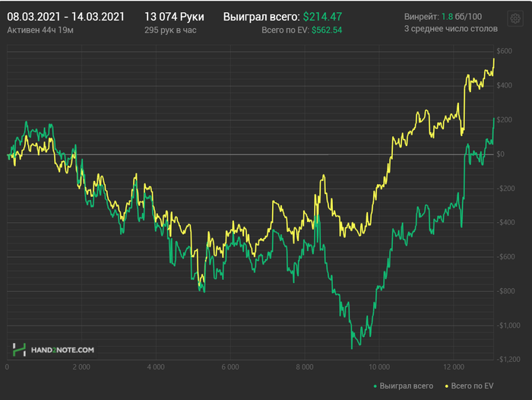Click the date range 08.03.2021 - 14.03.2021
This screenshot has height=400, width=532.
66,17
